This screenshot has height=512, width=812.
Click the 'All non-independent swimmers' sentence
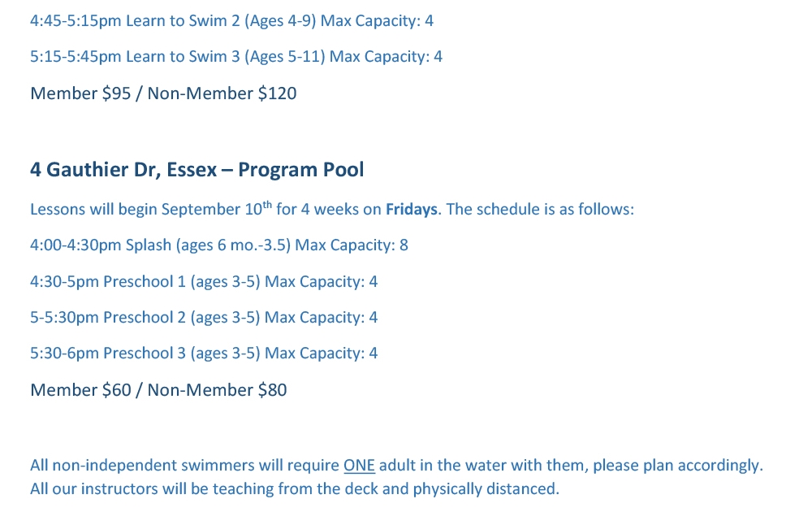(397, 466)
